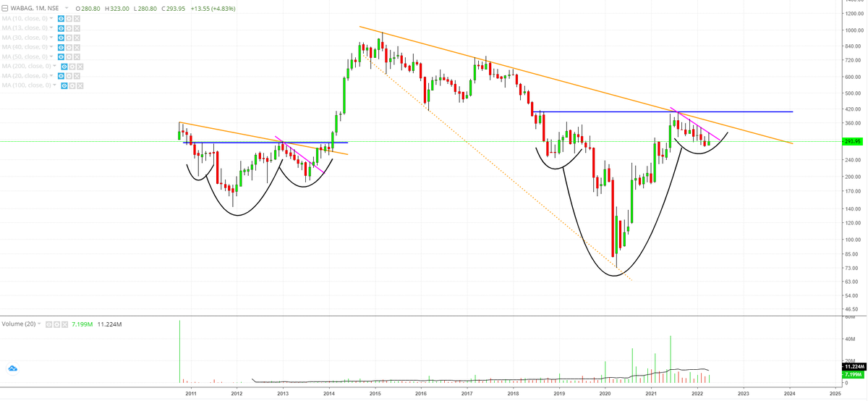This screenshot has height=401, width=868.
Task: Open settings gear for MA (200, close, 0)
Action: (x=72, y=67)
